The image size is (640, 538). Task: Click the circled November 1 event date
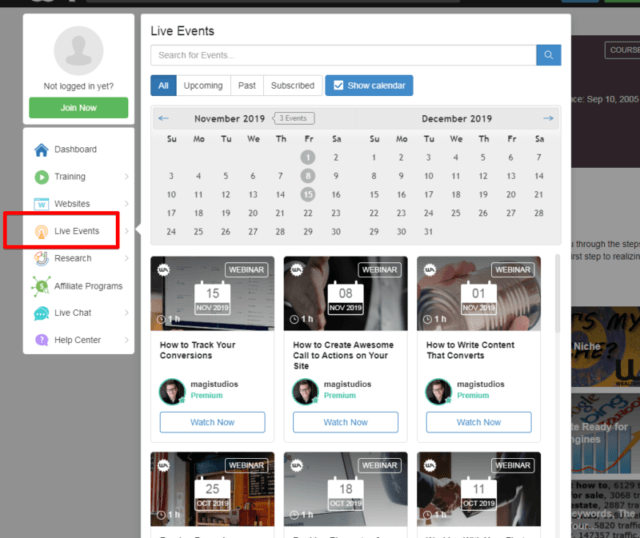(x=308, y=157)
